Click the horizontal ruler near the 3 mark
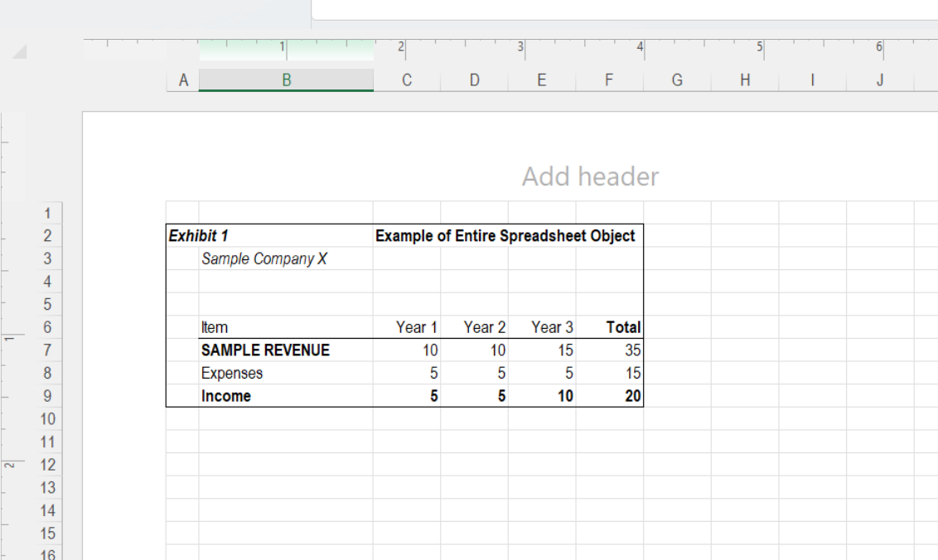This screenshot has height=560, width=938. tap(520, 47)
